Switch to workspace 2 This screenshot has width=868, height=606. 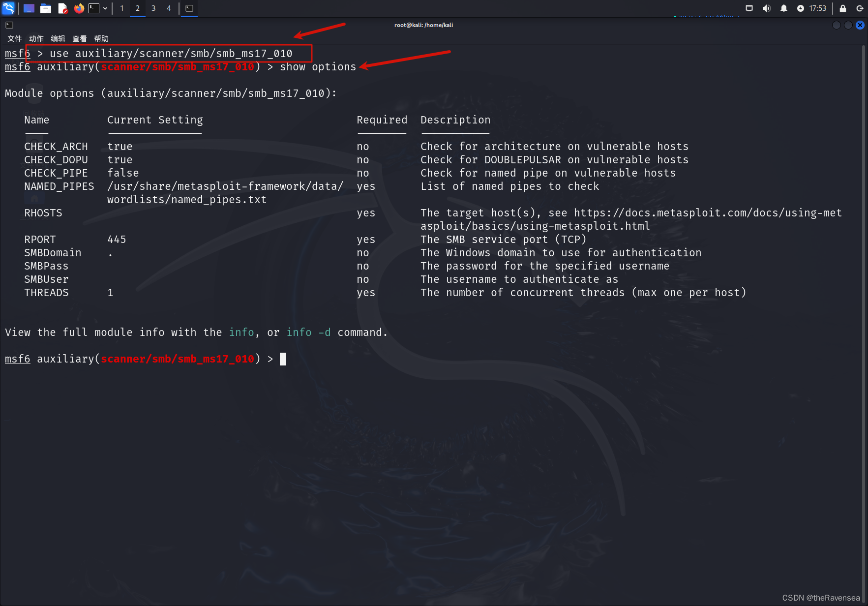click(138, 8)
